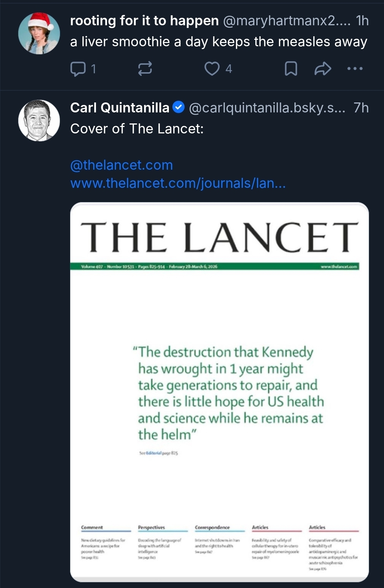Repost the liver smoothie post
Image resolution: width=384 pixels, height=588 pixels.
[x=145, y=69]
